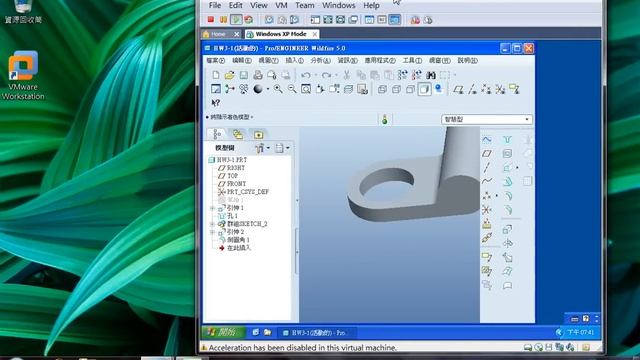
Task: Click the Print icon in Pro/ENGINEER toolbar
Action: click(258, 75)
